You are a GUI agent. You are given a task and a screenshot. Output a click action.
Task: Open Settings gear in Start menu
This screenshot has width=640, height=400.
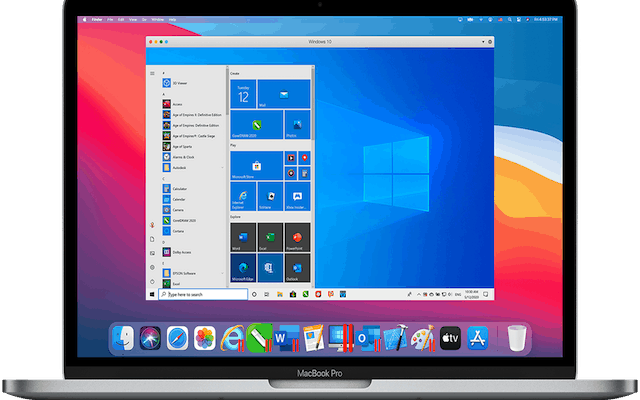click(152, 267)
